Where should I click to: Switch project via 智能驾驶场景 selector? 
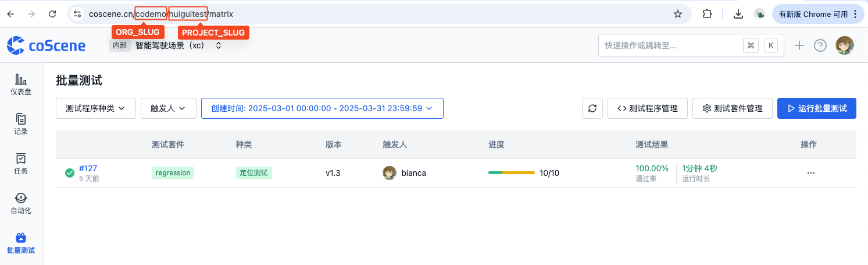pyautogui.click(x=174, y=45)
